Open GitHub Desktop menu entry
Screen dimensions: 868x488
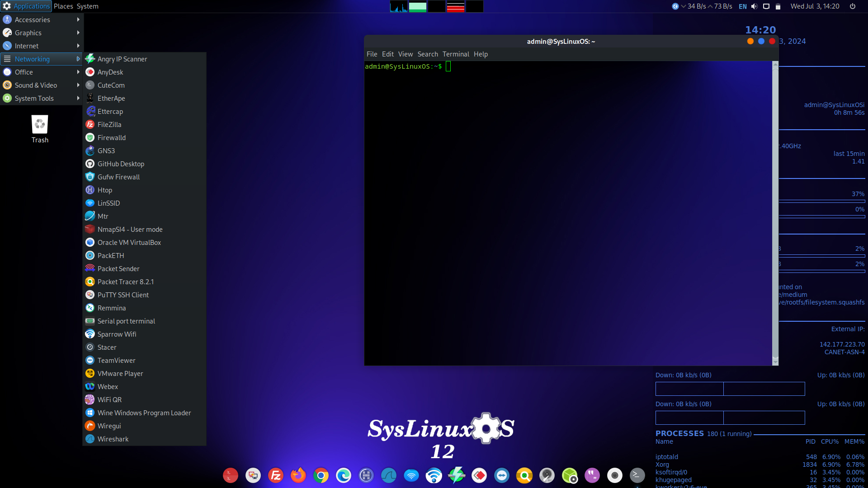(x=144, y=164)
